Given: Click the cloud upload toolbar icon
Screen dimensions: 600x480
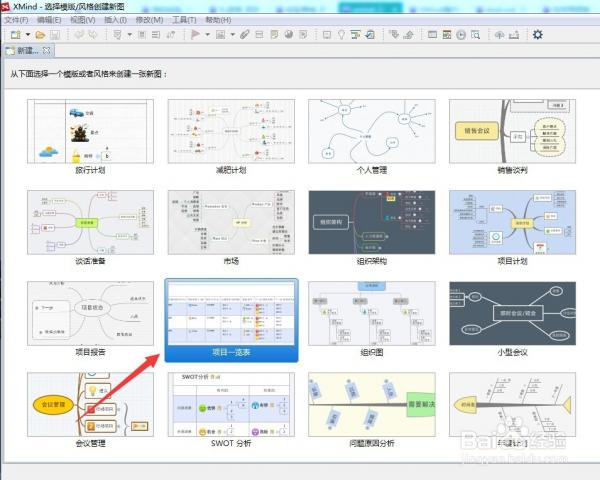Looking at the screenshot, I should [x=499, y=35].
